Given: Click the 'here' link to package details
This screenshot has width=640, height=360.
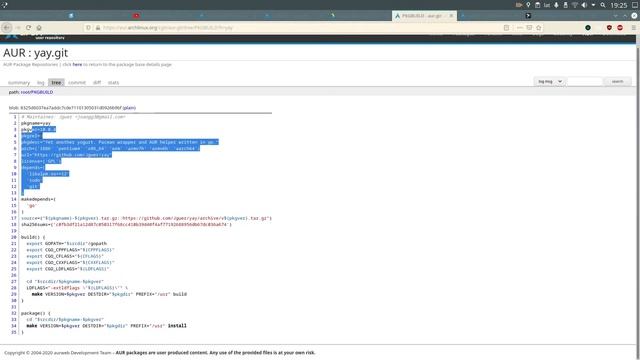Looking at the screenshot, I should coord(77,64).
